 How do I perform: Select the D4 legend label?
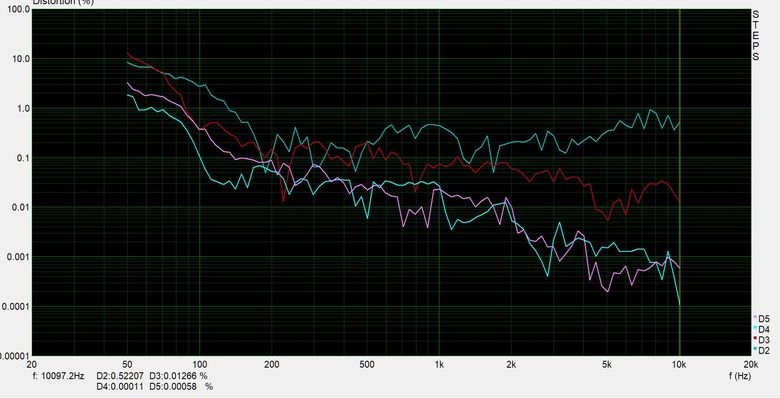(x=764, y=330)
